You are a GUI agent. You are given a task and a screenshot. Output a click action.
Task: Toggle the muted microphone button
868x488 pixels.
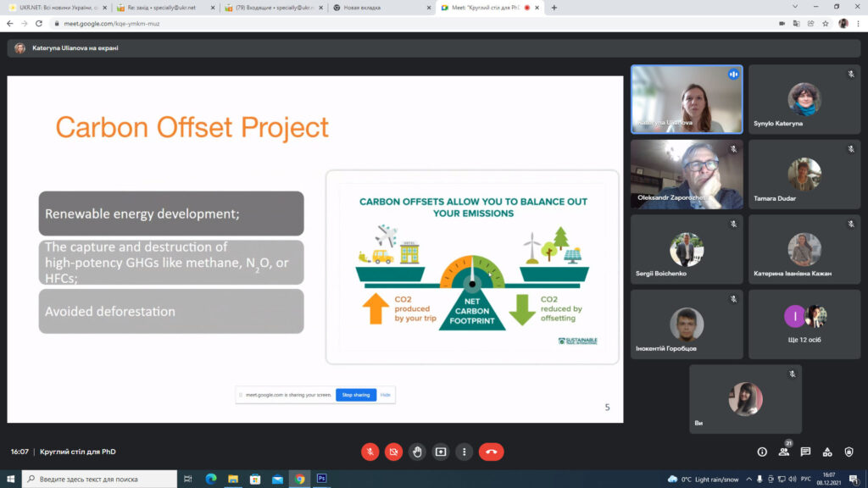point(370,452)
